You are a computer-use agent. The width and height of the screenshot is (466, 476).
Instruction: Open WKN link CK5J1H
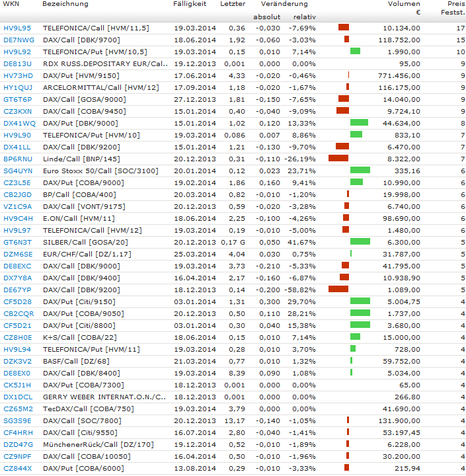[17, 385]
